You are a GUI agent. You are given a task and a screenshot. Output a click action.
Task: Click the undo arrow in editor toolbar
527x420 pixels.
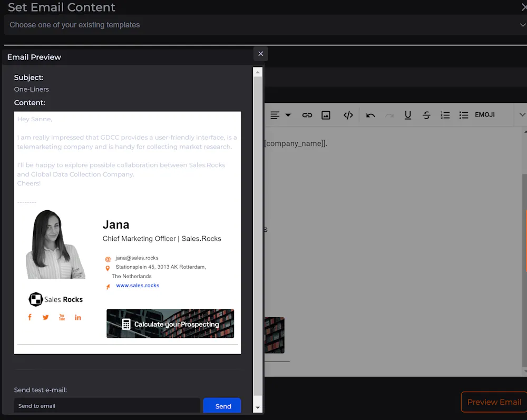tap(370, 115)
